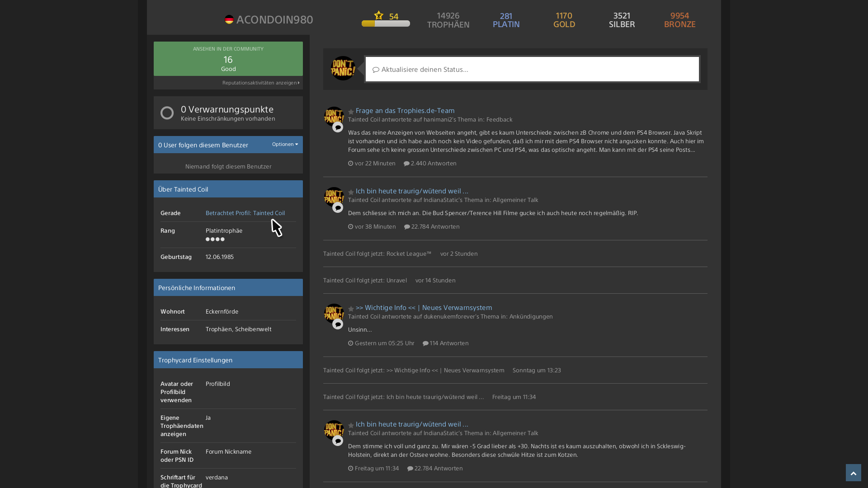The height and width of the screenshot is (488, 868).
Task: Toggle the star beside the Neues Verwarnsystem post
Action: (351, 309)
